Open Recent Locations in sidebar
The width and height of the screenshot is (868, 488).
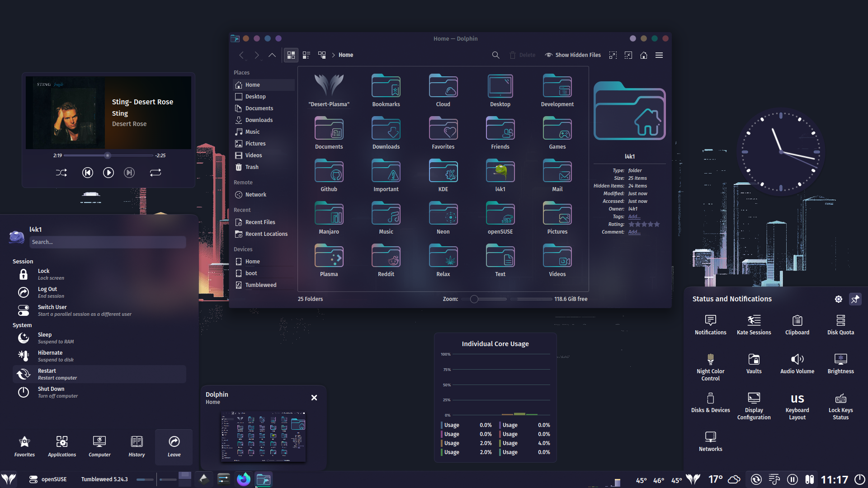pos(264,234)
